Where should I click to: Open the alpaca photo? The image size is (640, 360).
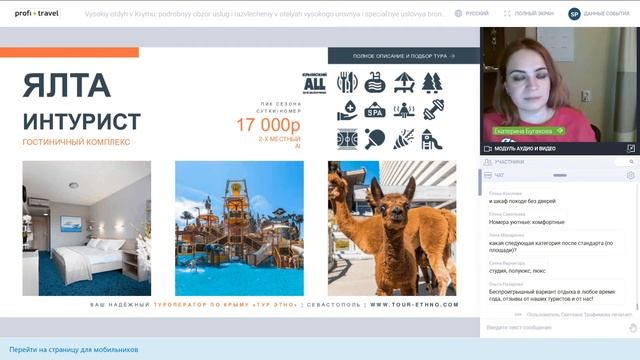pos(392,228)
